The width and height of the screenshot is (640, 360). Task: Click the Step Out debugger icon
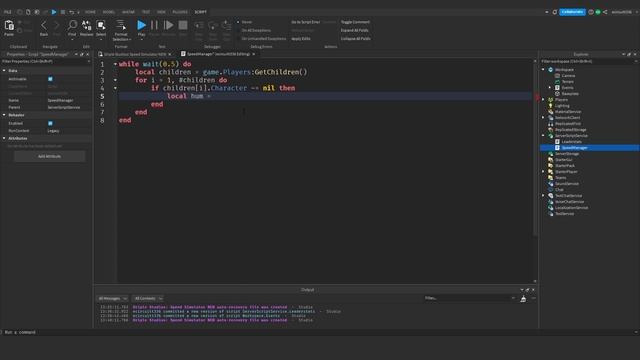click(227, 26)
